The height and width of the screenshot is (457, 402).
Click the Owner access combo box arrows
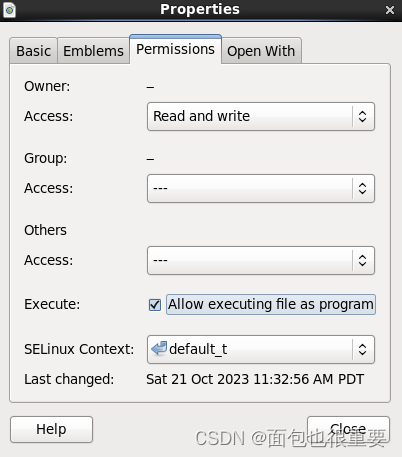coord(362,116)
